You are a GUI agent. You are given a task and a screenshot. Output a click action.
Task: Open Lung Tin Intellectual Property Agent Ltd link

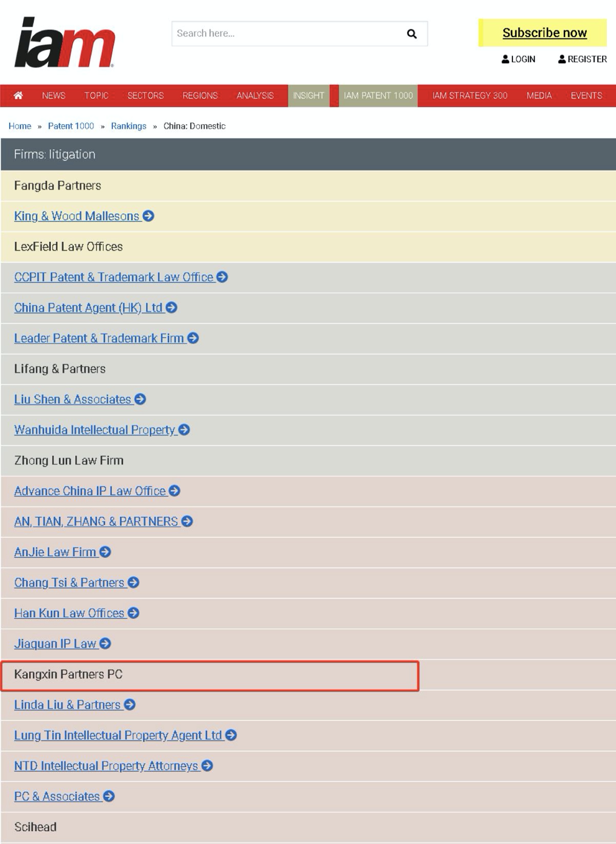tap(118, 735)
